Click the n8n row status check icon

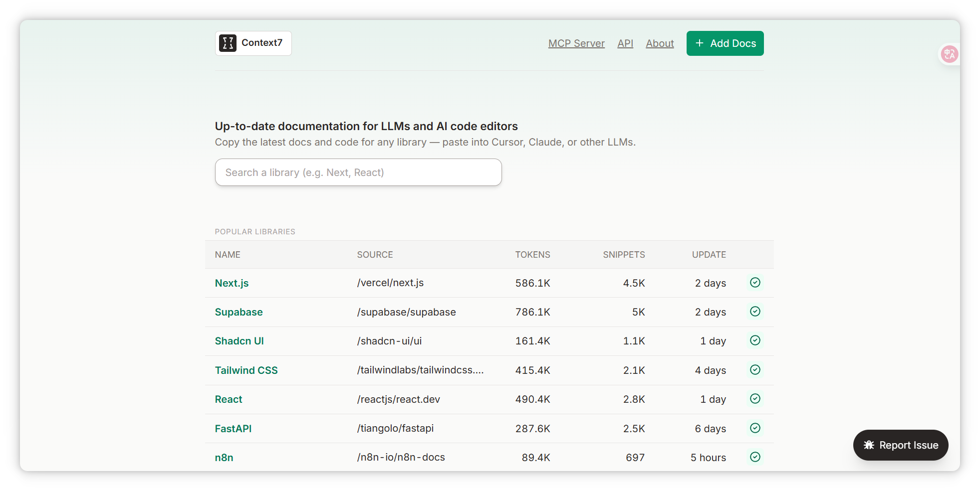(x=755, y=457)
